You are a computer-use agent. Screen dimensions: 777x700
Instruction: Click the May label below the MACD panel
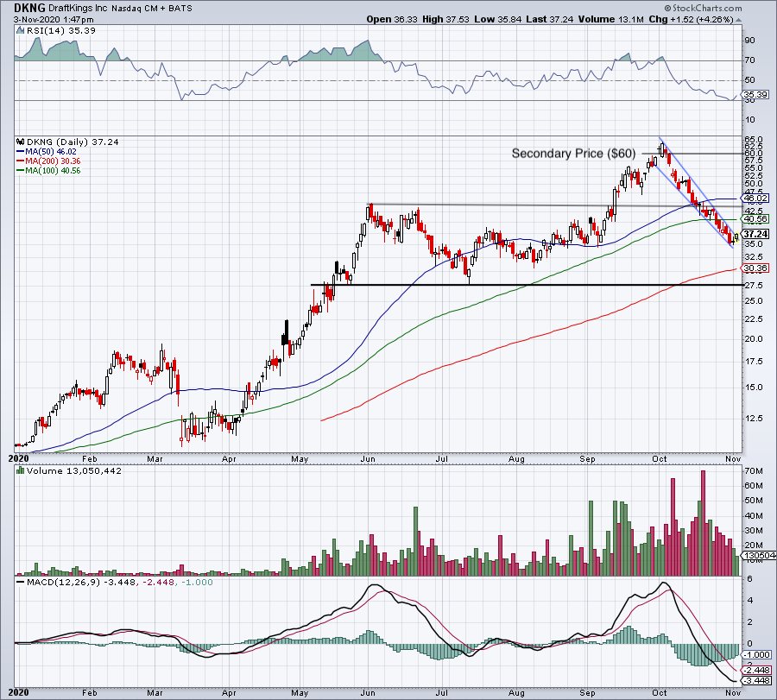click(x=300, y=692)
